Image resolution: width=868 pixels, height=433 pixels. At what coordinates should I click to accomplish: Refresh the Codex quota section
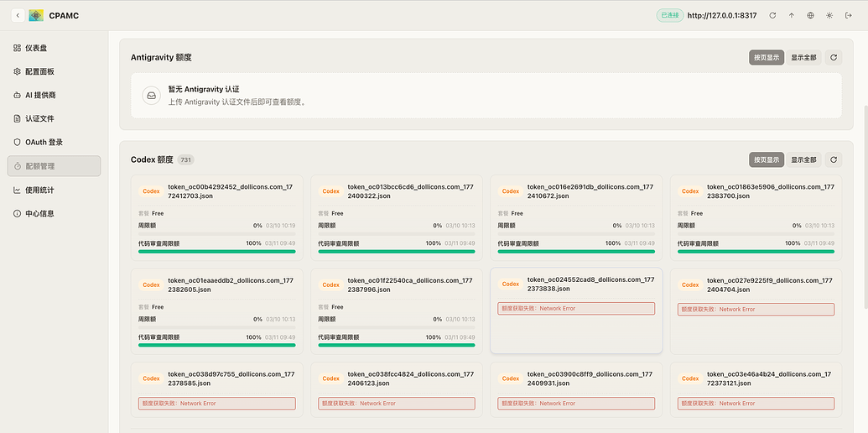click(834, 160)
